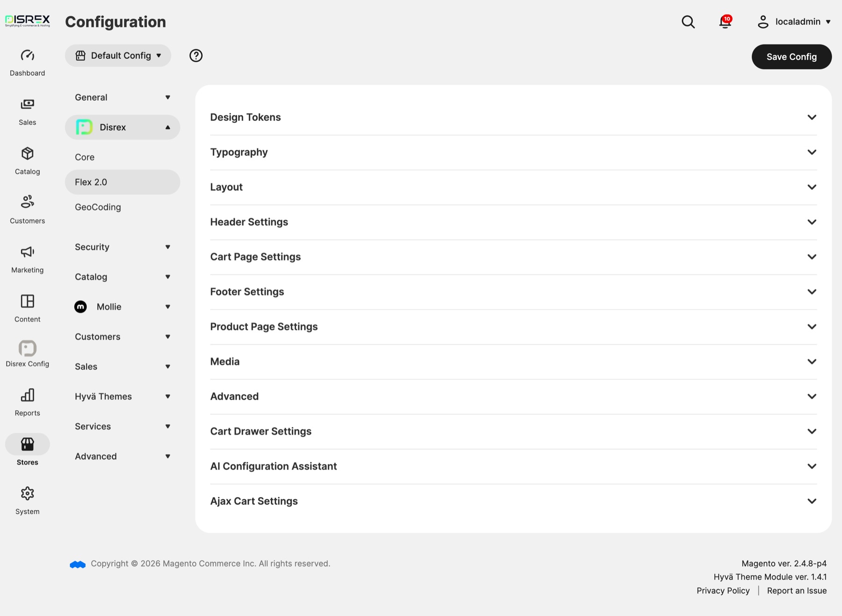Expand the Product Page Settings section

(x=513, y=326)
